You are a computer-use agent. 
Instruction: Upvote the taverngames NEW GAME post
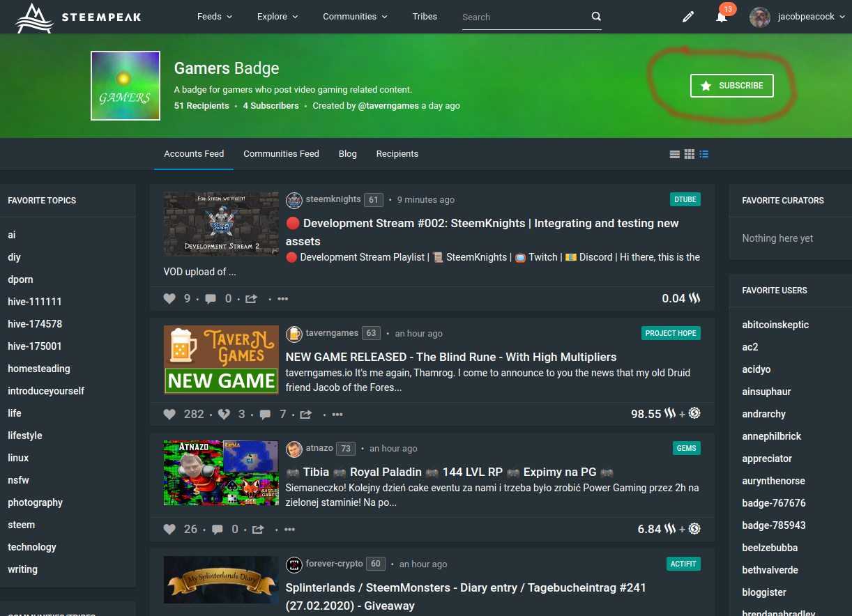[169, 415]
